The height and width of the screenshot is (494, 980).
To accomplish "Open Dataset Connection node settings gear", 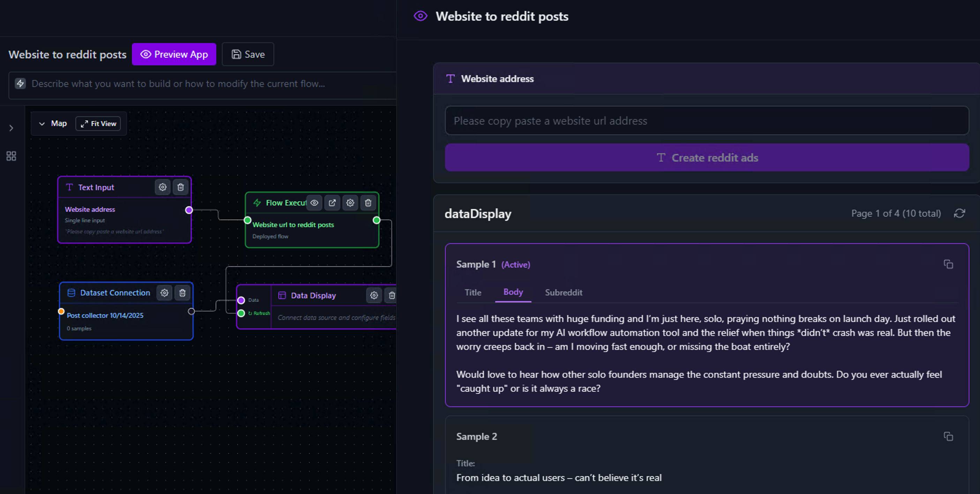I will click(x=164, y=293).
